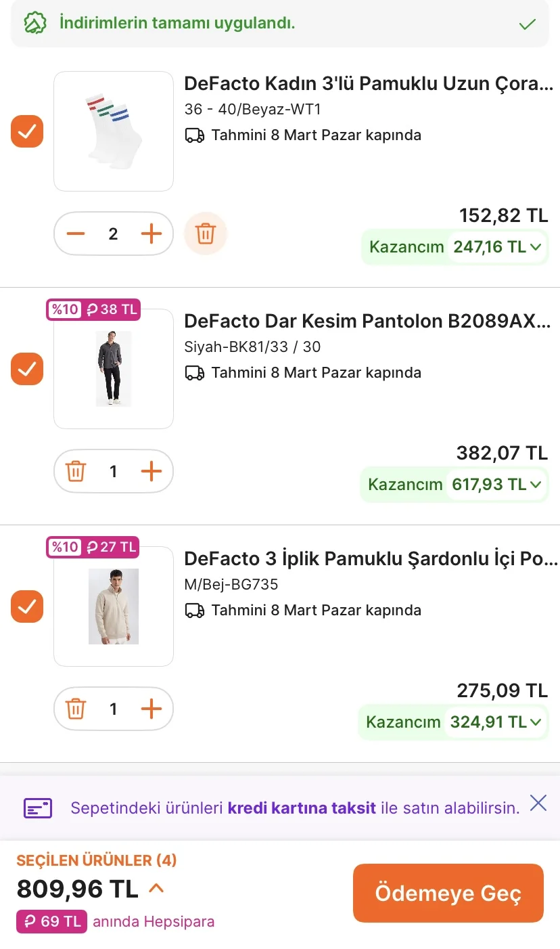Remove the DeFacto Dar Kesim Pantolon item
Screen dimensions: 560x949
click(76, 471)
